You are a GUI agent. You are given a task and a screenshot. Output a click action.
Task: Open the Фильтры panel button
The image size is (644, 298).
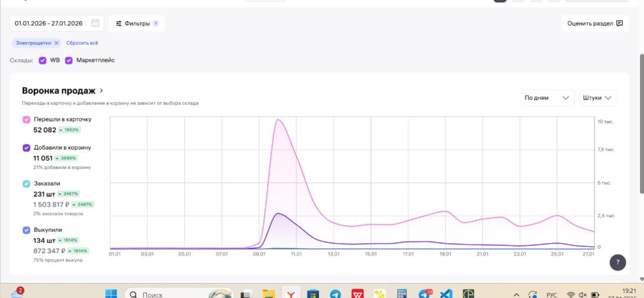point(137,23)
